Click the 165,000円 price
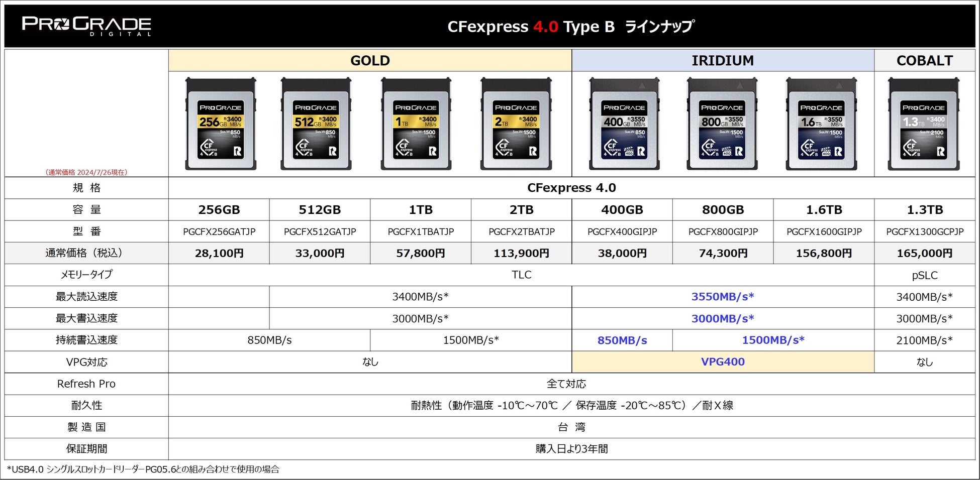Screen dimensions: 980x480 tap(925, 253)
